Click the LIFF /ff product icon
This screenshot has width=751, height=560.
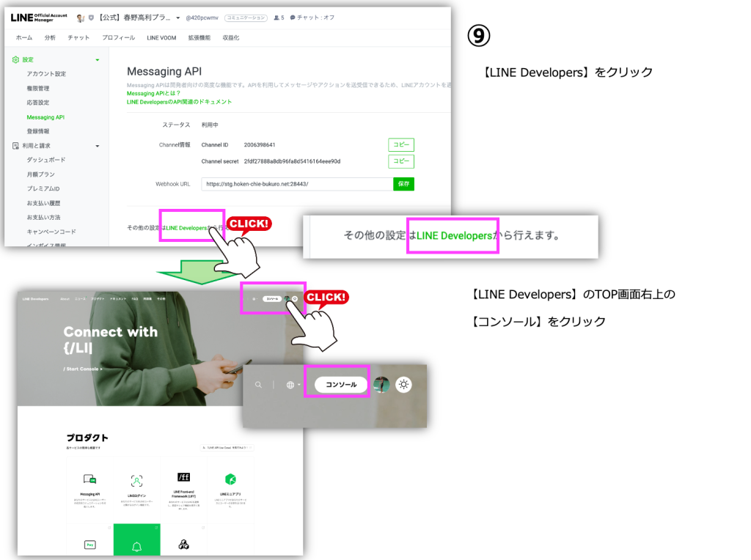pyautogui.click(x=184, y=476)
